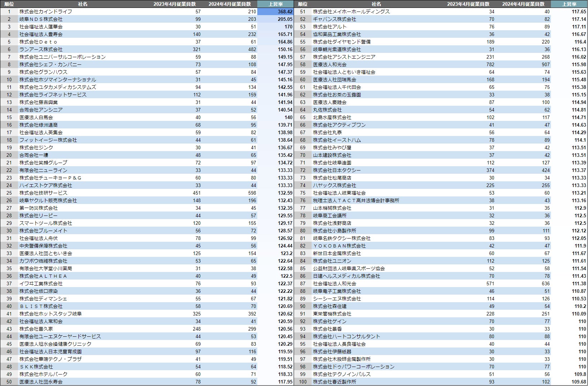Select 岐阜商工会議所 entry
The height and width of the screenshot is (386, 588).
[x=330, y=215]
